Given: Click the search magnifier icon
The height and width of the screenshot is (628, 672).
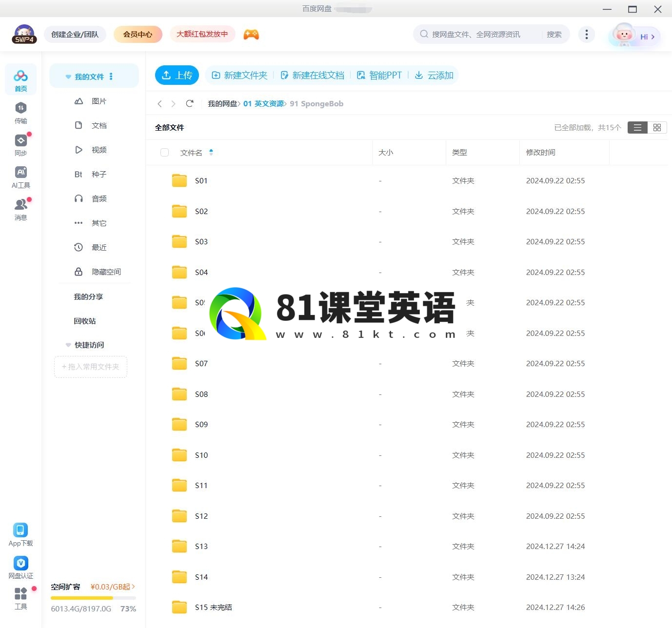Looking at the screenshot, I should click(x=424, y=34).
